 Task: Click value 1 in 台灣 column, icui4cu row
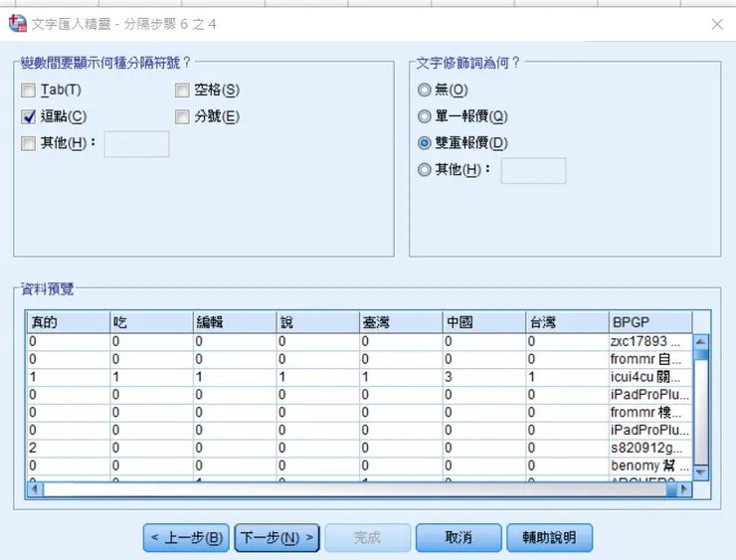click(x=567, y=377)
